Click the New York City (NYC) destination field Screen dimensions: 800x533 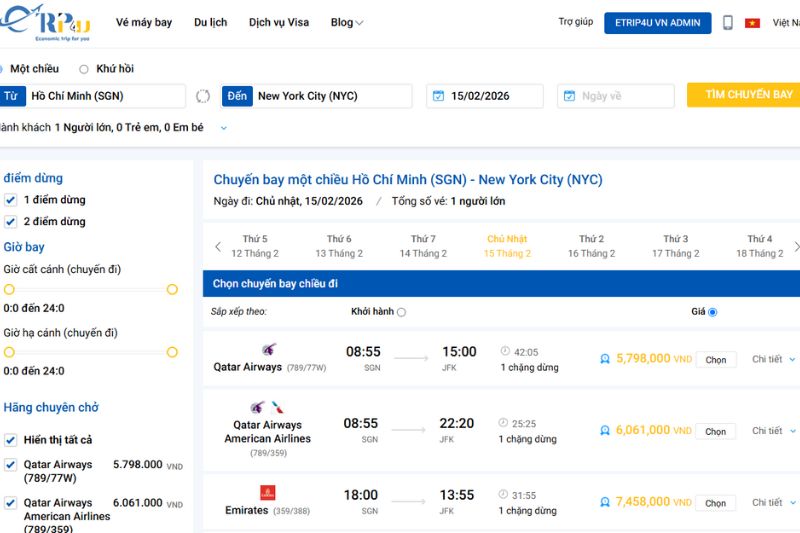[317, 96]
